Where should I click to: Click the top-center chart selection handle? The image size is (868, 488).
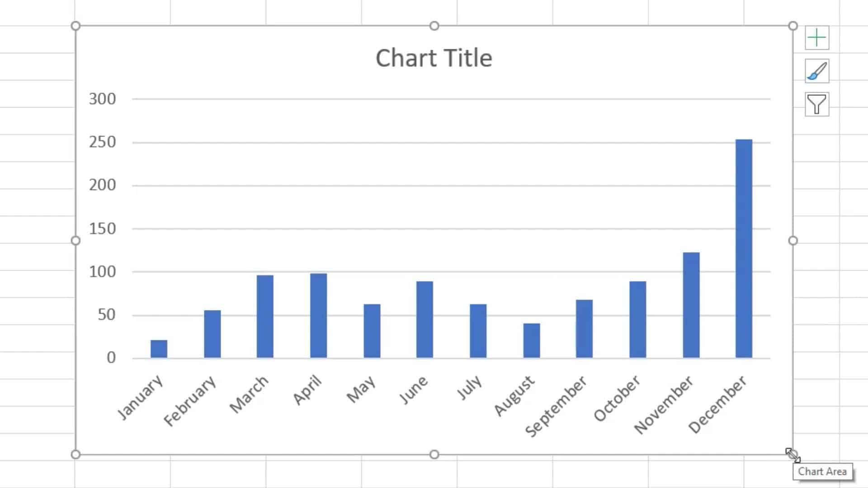click(434, 26)
